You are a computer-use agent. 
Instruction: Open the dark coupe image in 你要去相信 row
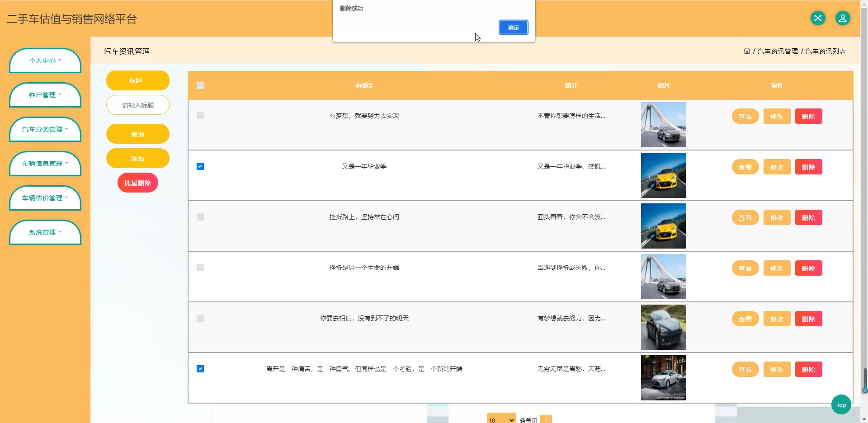663,327
